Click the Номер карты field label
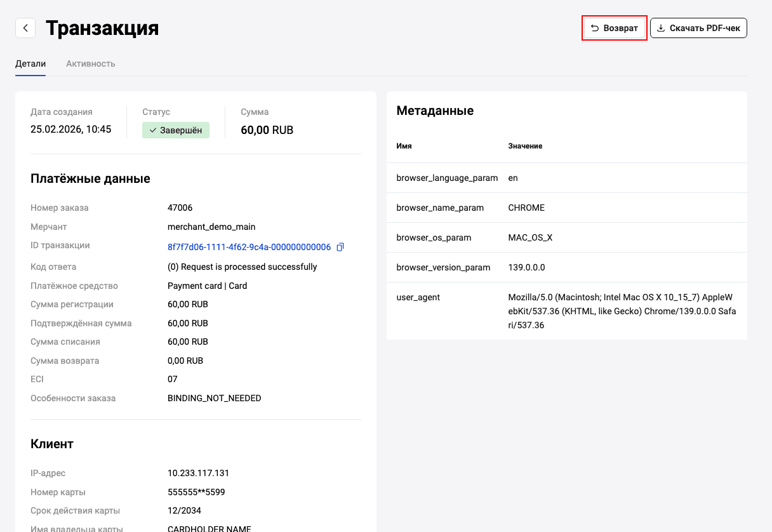This screenshot has height=532, width=772. pos(58,492)
